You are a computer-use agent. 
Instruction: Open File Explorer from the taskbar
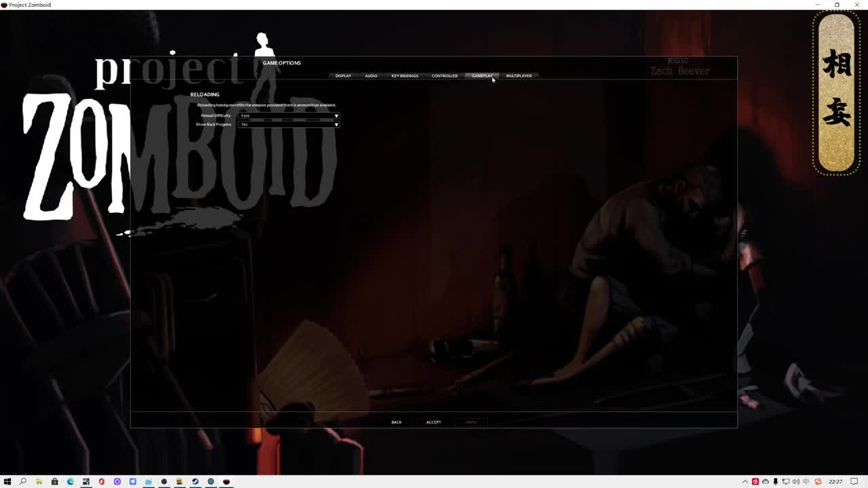click(x=39, y=482)
